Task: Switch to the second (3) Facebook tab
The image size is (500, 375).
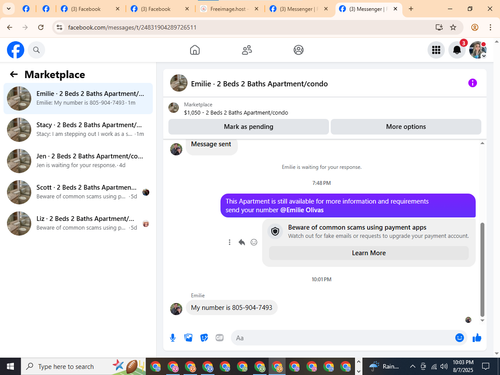Action: (x=160, y=9)
